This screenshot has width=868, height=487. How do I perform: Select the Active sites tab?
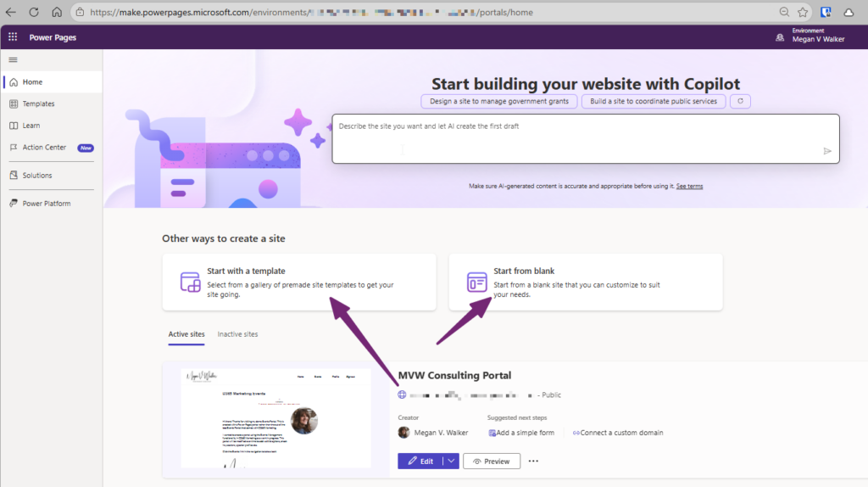(x=186, y=334)
